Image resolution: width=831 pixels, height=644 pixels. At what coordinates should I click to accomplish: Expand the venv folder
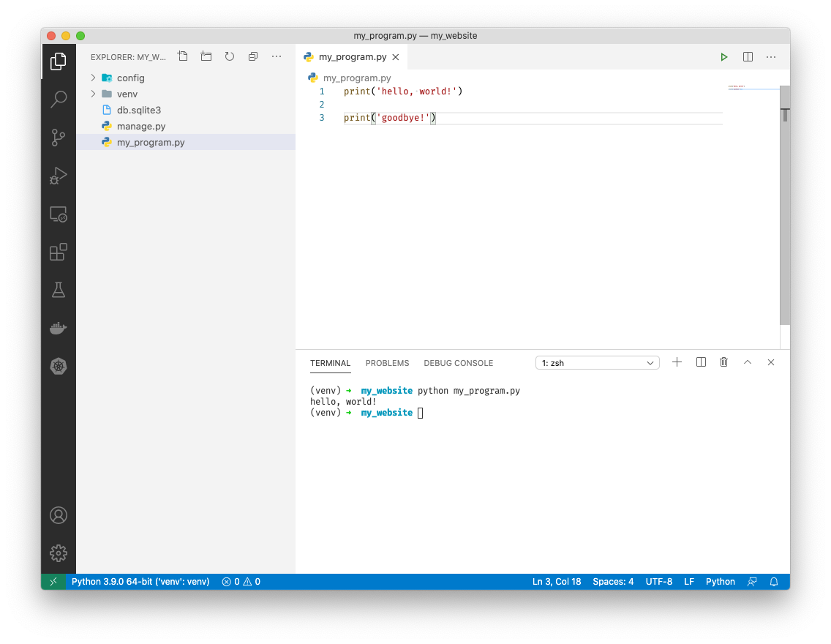pyautogui.click(x=127, y=94)
